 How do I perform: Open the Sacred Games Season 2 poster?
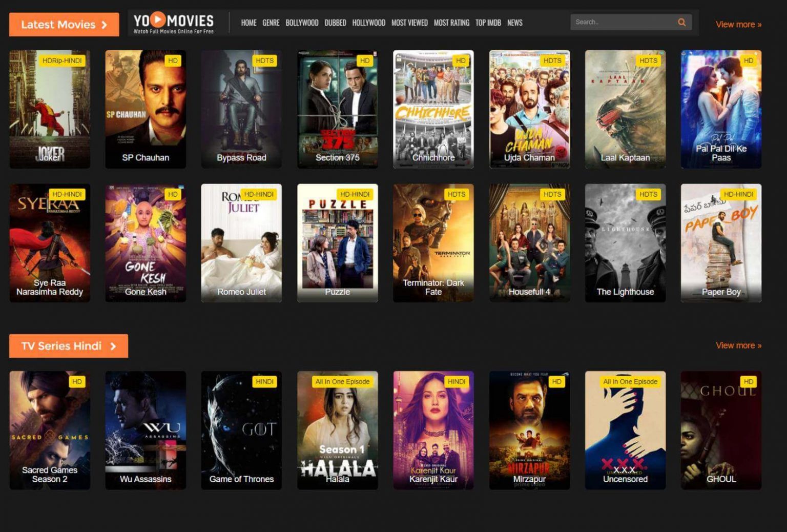[x=50, y=431]
